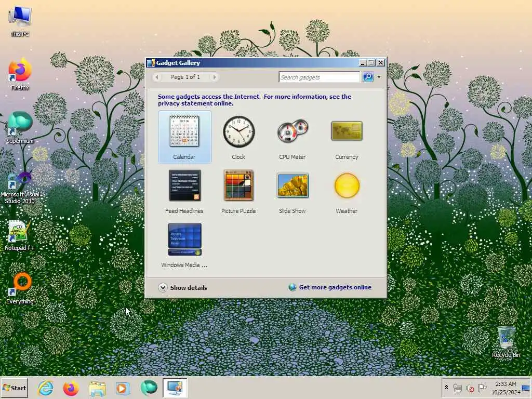
Task: Close the Gadget Gallery window
Action: tap(381, 63)
